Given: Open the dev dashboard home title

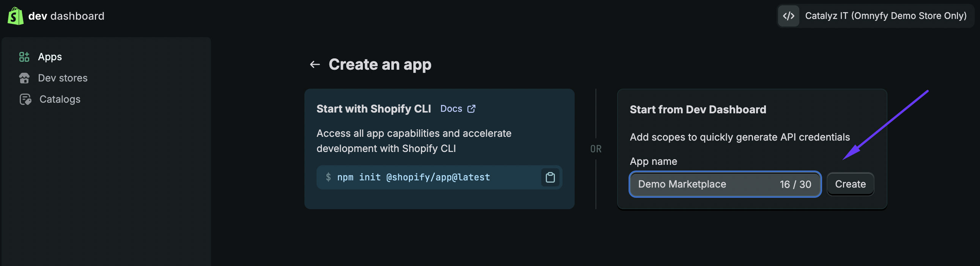Looking at the screenshot, I should (66, 16).
